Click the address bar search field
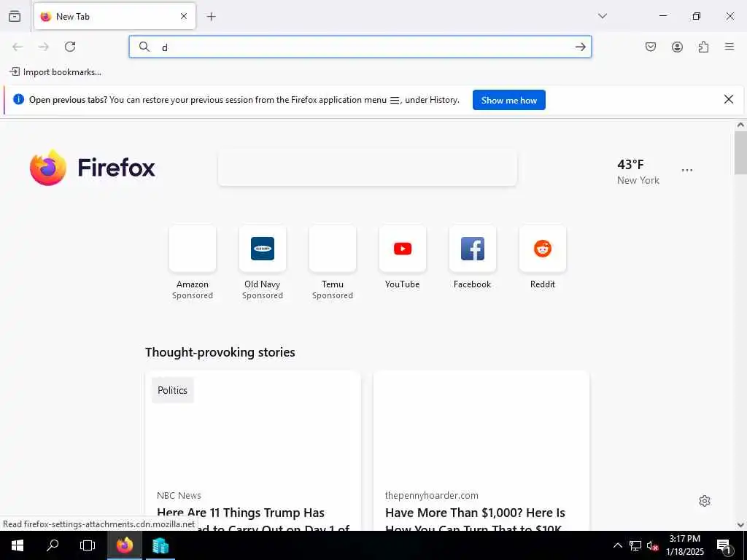The image size is (747, 560). pos(360,47)
